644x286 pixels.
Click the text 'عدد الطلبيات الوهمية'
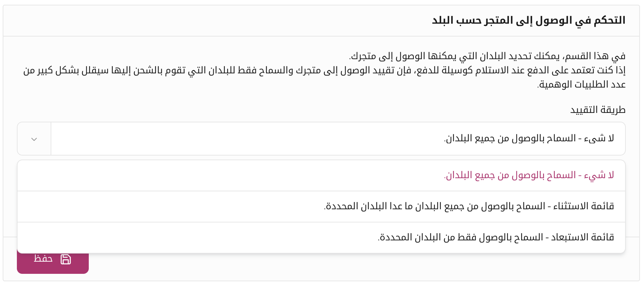[x=581, y=84]
